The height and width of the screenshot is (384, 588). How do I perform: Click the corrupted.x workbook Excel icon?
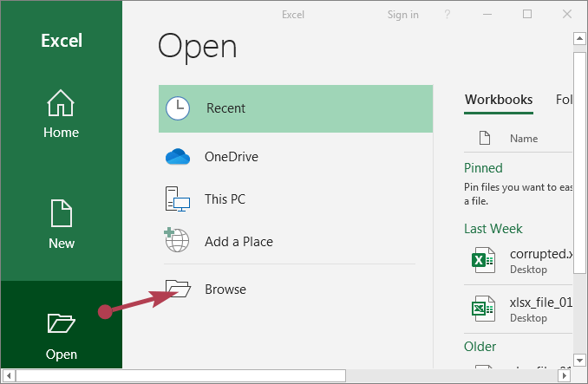point(483,260)
